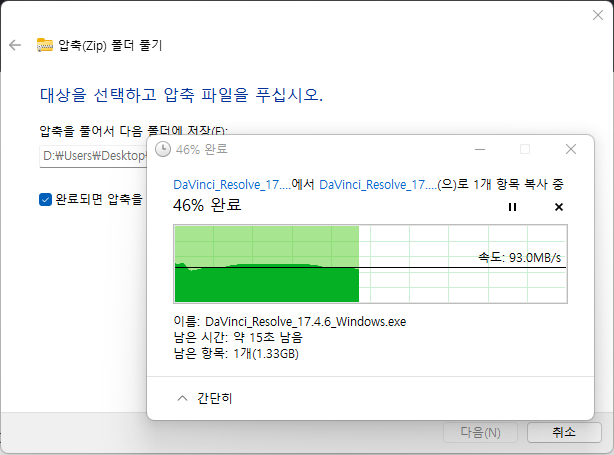
Task: Pause the copy operation
Action: (512, 207)
